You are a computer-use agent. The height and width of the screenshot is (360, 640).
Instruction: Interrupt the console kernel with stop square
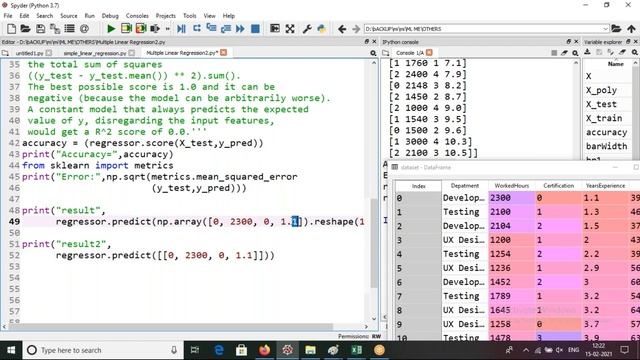click(554, 53)
